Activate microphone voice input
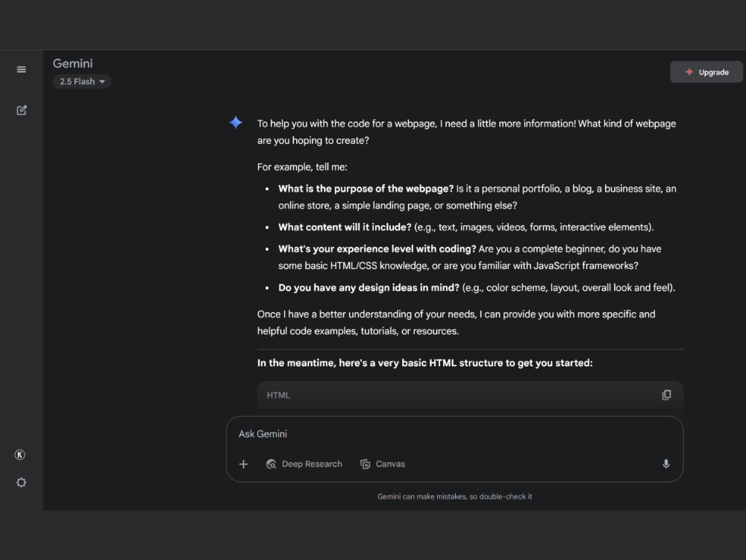746x560 pixels. (x=666, y=464)
